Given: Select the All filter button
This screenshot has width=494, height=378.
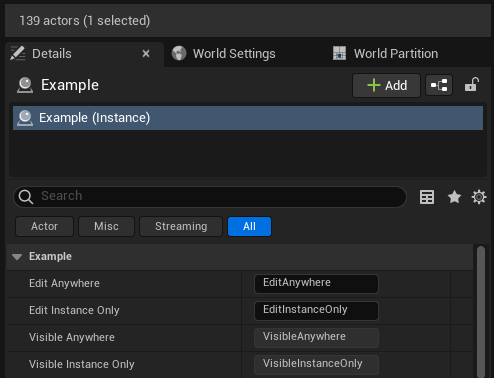Looking at the screenshot, I should (x=249, y=227).
